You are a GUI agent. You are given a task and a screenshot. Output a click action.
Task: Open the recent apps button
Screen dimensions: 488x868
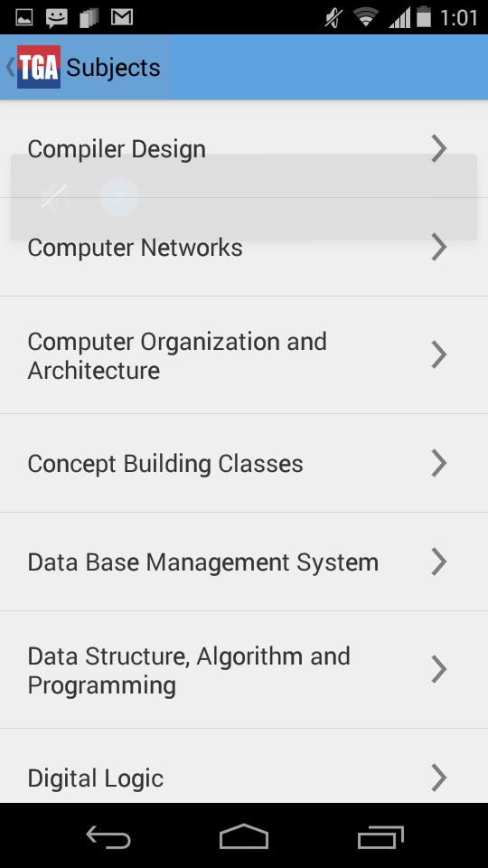click(380, 837)
